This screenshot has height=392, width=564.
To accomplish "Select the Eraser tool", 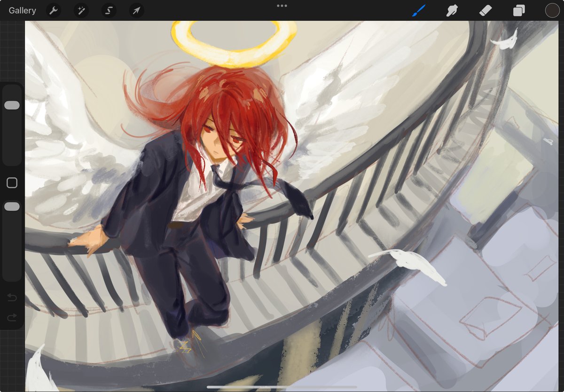I will coord(486,10).
